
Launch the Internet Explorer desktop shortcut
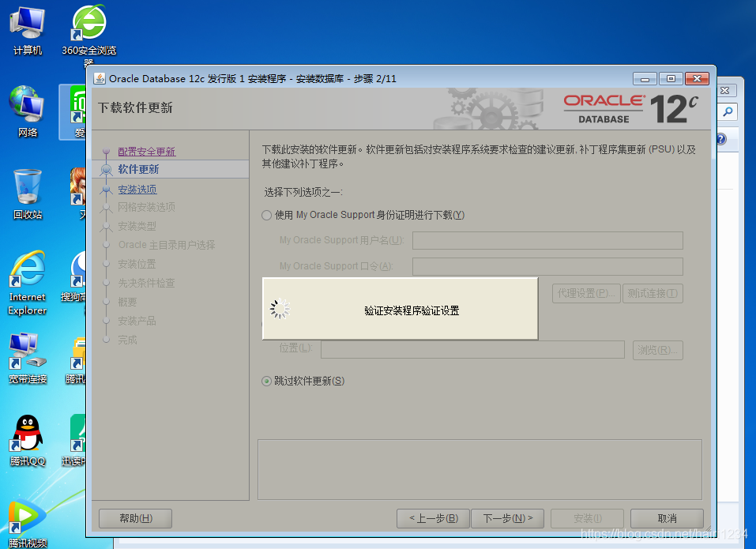tap(28, 284)
